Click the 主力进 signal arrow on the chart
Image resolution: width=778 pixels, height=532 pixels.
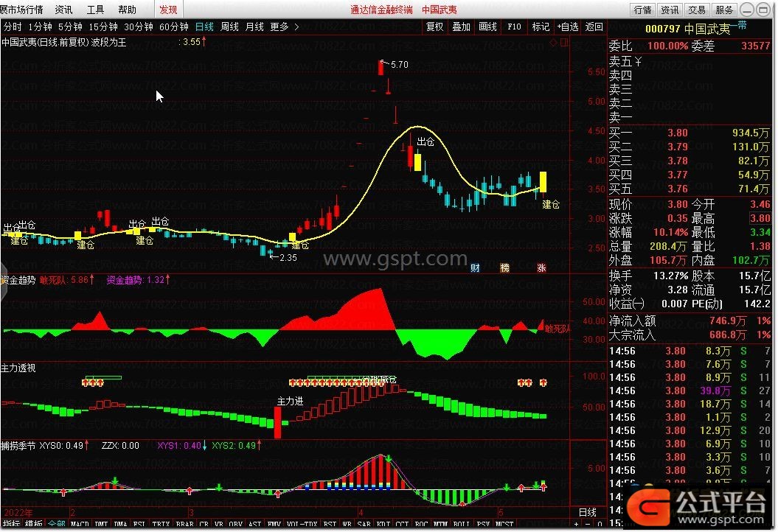(278, 422)
